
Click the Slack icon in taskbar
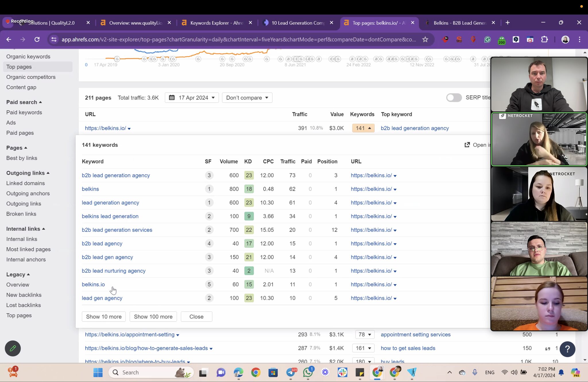tap(342, 372)
